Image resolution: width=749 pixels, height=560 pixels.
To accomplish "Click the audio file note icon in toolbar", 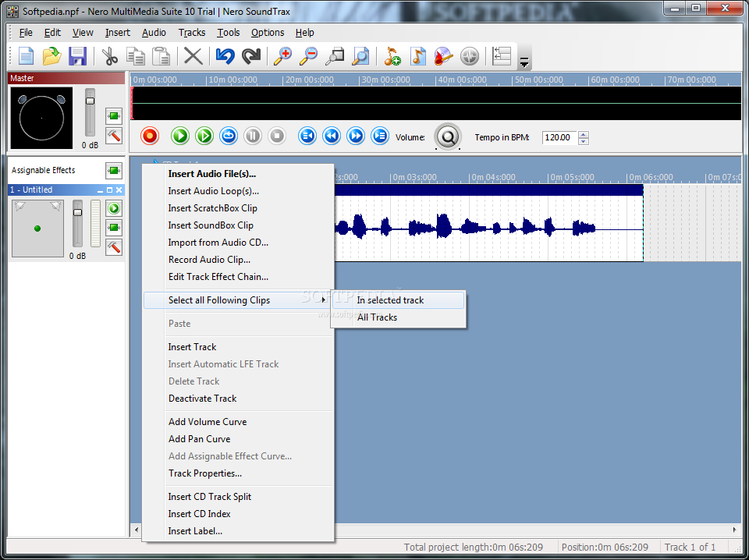I will [418, 56].
